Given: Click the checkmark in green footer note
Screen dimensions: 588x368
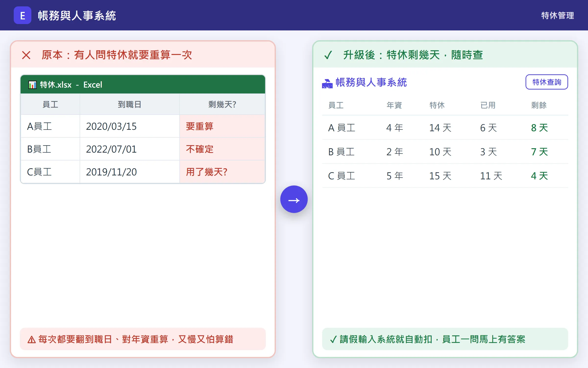Looking at the screenshot, I should (333, 340).
